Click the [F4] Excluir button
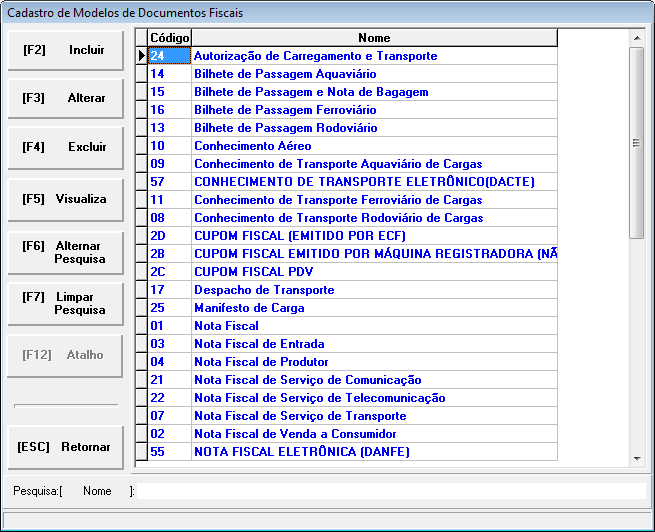The image size is (655, 532). [x=64, y=147]
